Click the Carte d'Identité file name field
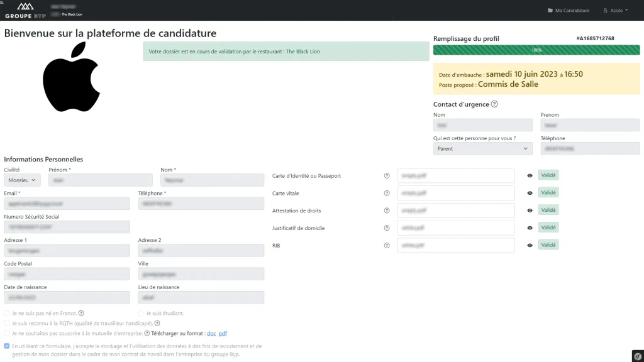644x362 pixels. click(x=456, y=176)
